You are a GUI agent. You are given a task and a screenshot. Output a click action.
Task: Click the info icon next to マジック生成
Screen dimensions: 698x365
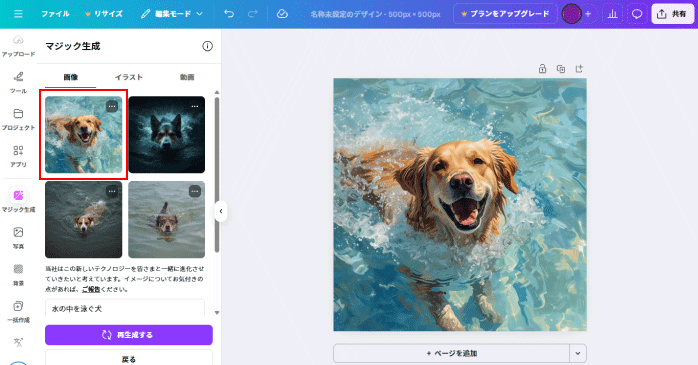click(x=207, y=46)
